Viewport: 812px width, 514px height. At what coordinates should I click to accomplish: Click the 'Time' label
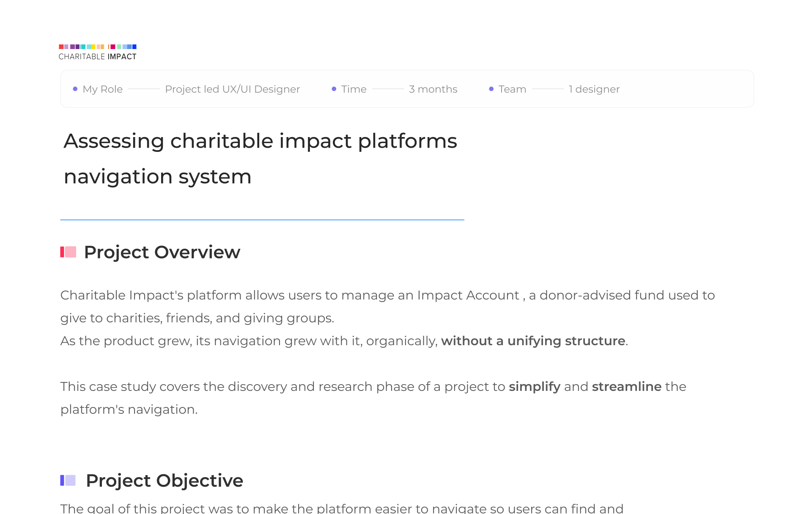(354, 89)
